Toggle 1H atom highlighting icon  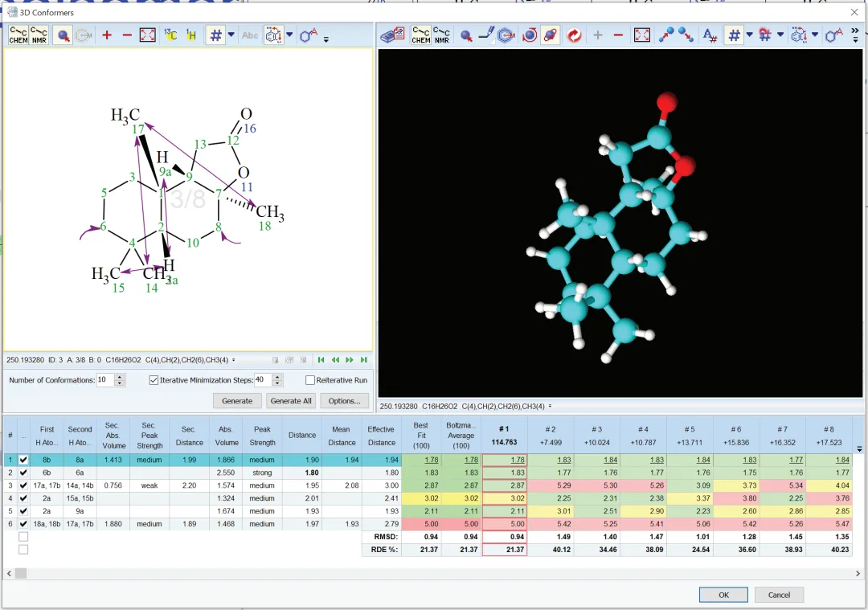click(x=191, y=35)
